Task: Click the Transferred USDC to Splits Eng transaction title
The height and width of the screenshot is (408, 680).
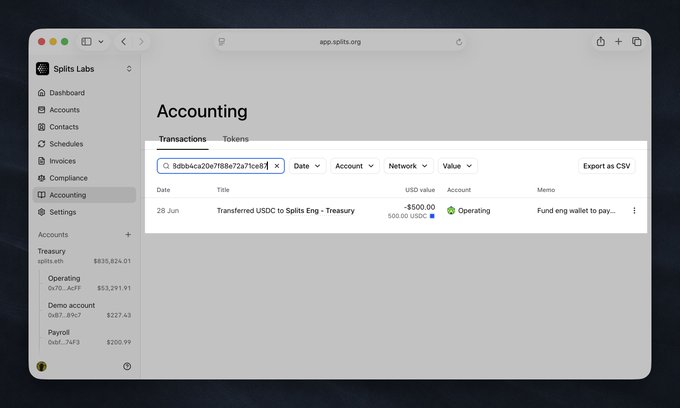Action: pyautogui.click(x=286, y=211)
